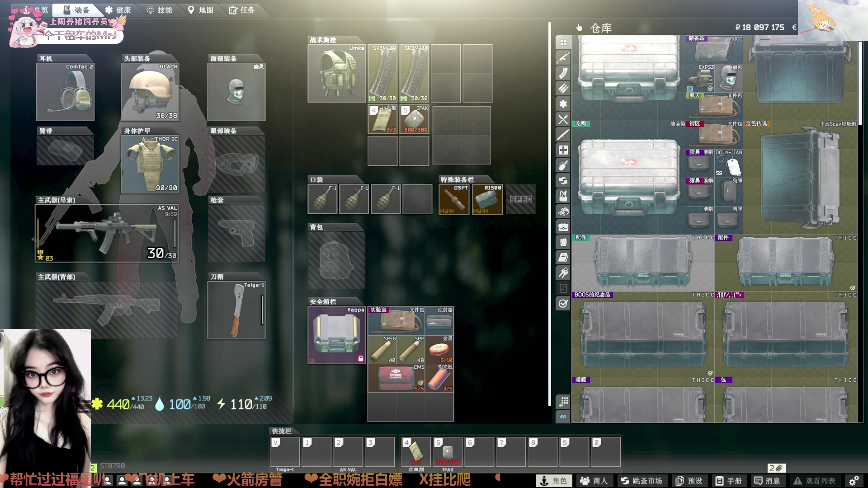The width and height of the screenshot is (868, 488).
Task: Filter stash by grenades icon
Action: point(563,165)
